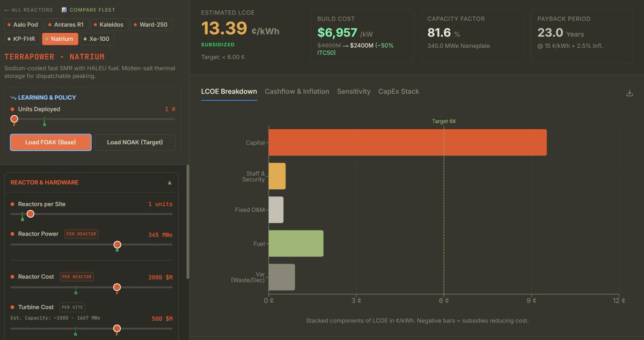This screenshot has width=644, height=340.
Task: Click the TERRAPOWER - NATRIUM heading
Action: pyautogui.click(x=54, y=57)
